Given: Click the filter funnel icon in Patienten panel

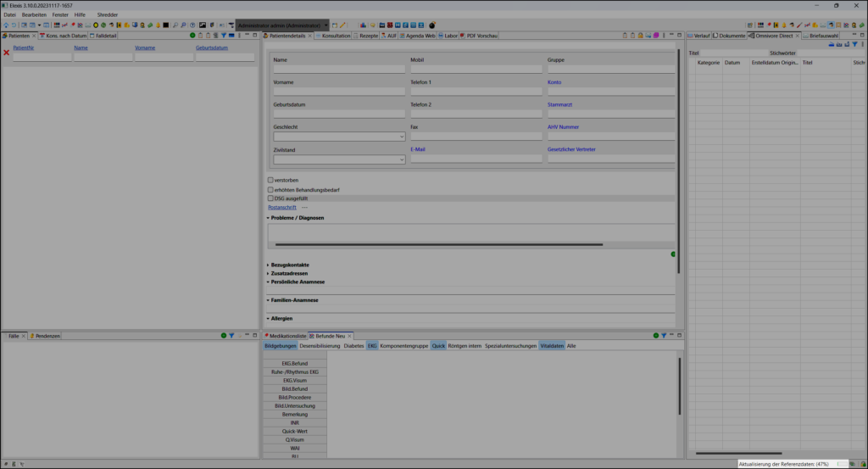Looking at the screenshot, I should point(223,36).
